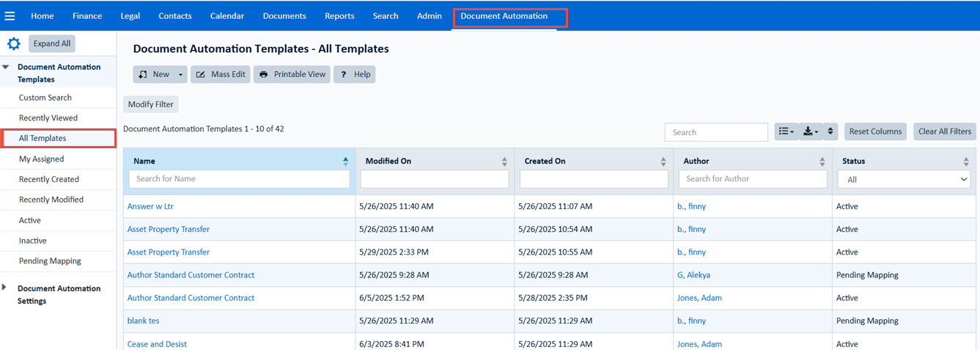The height and width of the screenshot is (350, 980).
Task: Click the Clear All Filters button
Action: pyautogui.click(x=945, y=131)
